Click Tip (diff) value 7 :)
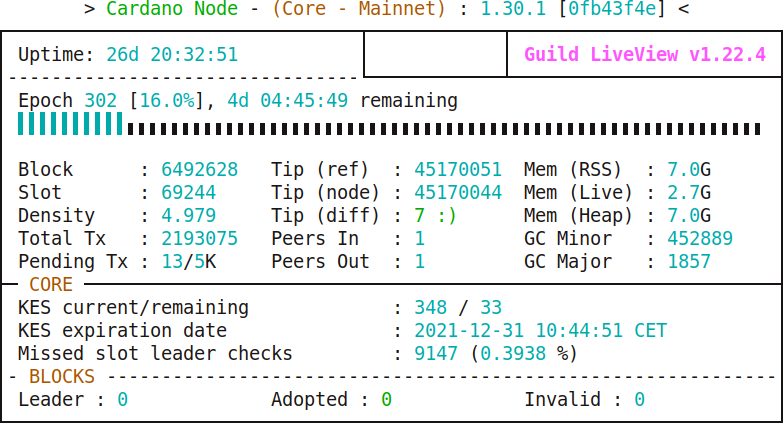 click(x=435, y=216)
